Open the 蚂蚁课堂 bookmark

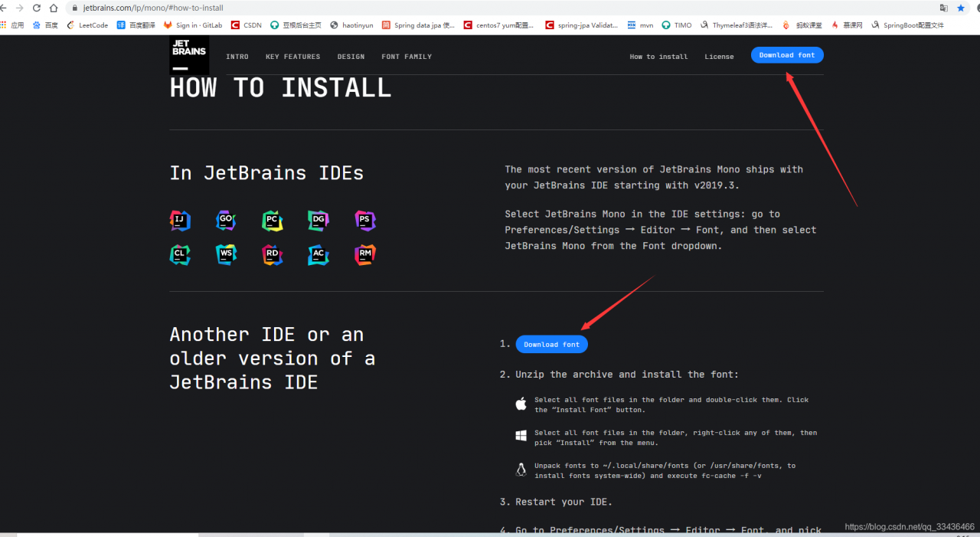tap(802, 25)
